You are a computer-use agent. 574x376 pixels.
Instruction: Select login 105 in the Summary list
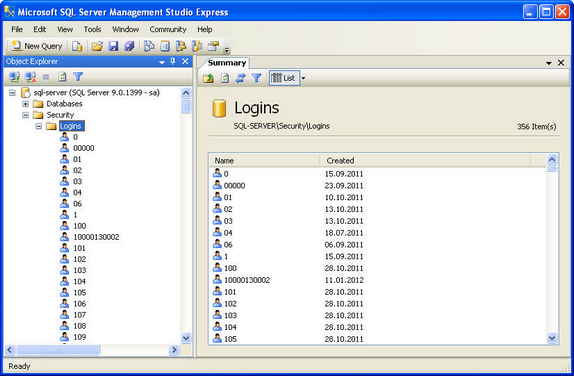click(x=230, y=339)
